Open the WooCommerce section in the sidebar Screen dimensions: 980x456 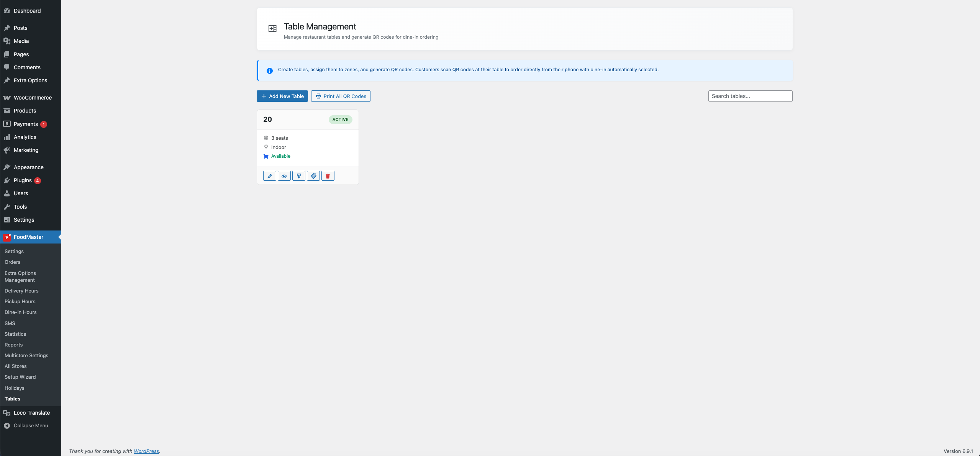[x=33, y=98]
